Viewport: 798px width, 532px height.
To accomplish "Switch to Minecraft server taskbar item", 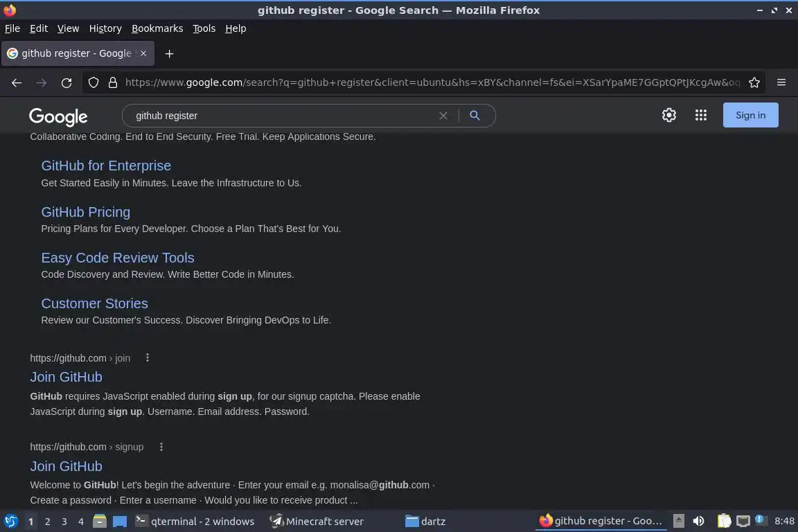I will (x=317, y=522).
